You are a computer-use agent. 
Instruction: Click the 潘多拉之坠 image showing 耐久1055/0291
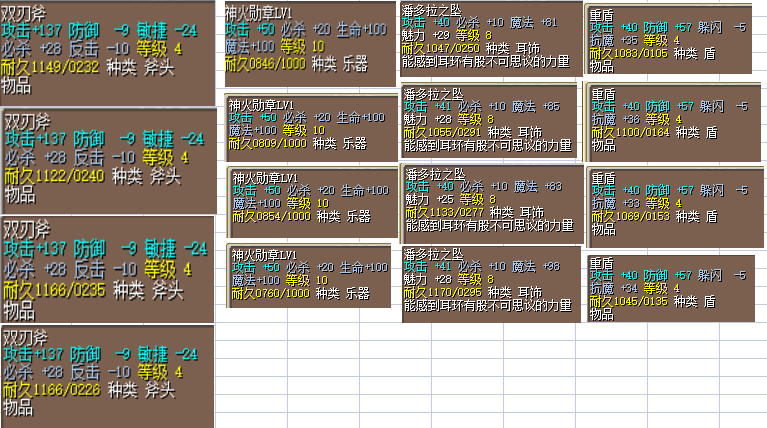tap(490, 124)
